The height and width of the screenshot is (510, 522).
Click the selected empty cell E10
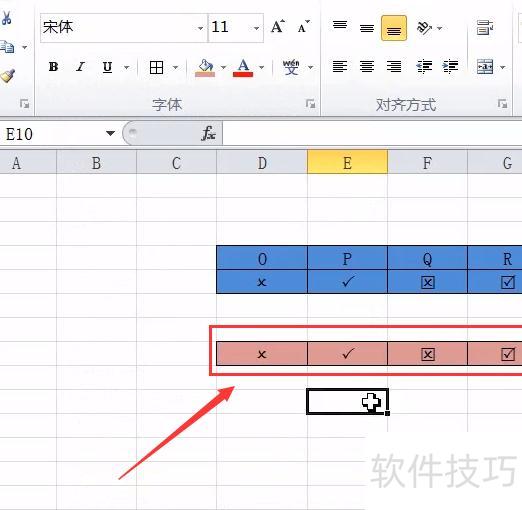(x=347, y=401)
